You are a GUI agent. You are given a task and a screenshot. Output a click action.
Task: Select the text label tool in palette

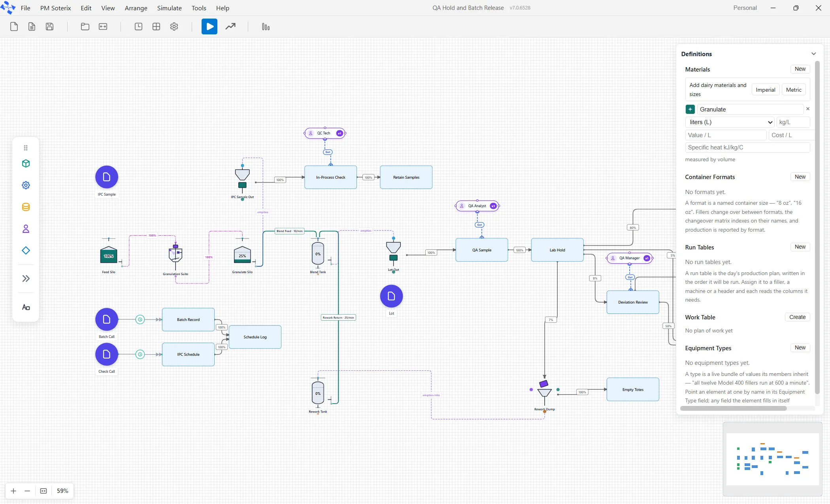pos(26,307)
